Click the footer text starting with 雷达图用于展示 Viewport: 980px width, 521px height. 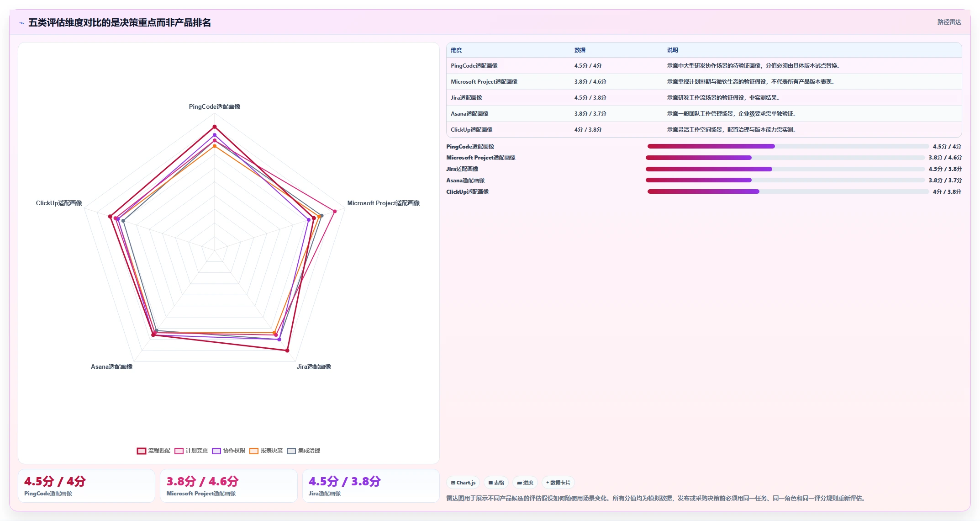pyautogui.click(x=657, y=498)
